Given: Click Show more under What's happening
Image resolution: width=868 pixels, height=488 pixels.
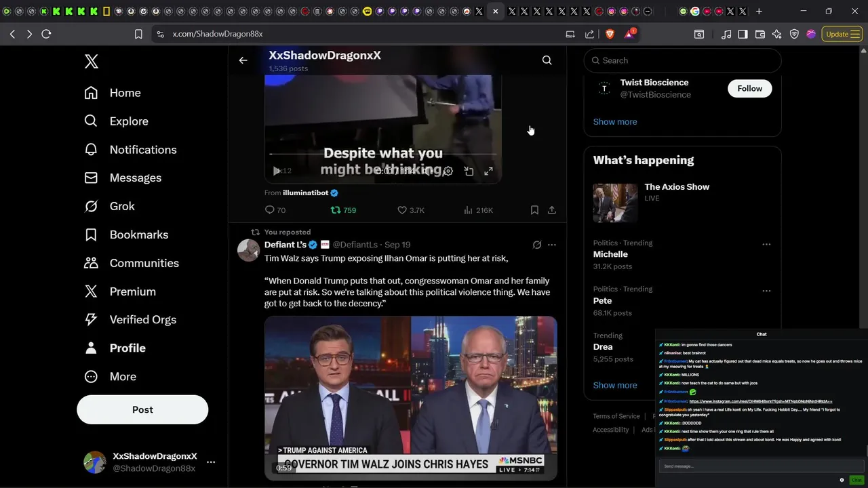Looking at the screenshot, I should tap(615, 385).
